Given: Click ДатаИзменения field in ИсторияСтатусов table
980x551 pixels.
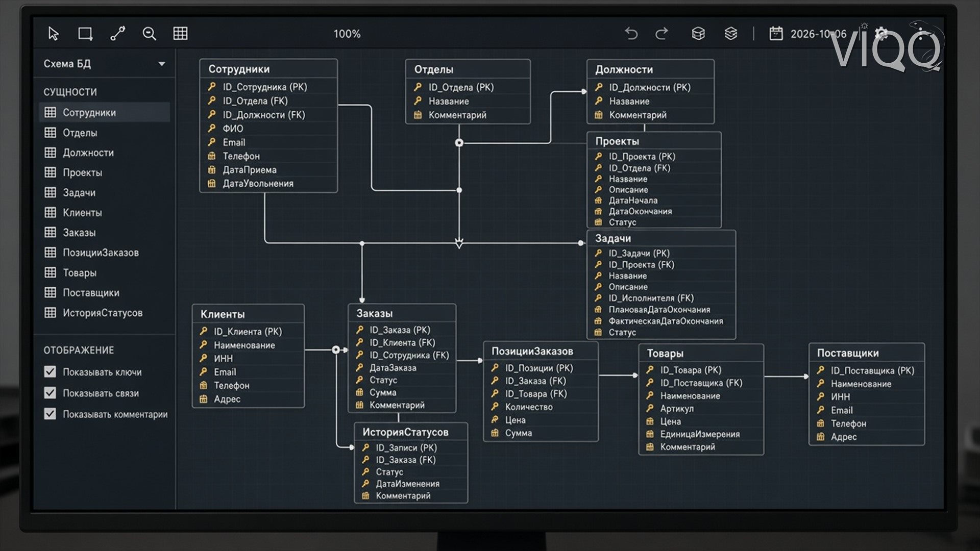Looking at the screenshot, I should pos(411,484).
